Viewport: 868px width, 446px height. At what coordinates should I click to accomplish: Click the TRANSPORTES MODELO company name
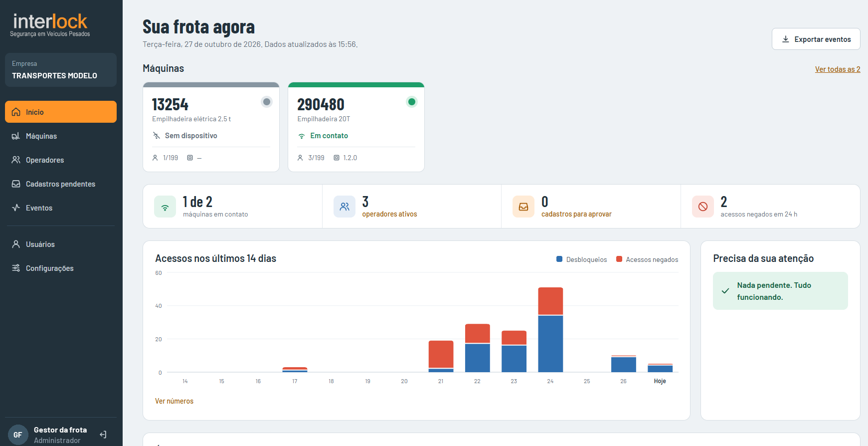click(54, 76)
